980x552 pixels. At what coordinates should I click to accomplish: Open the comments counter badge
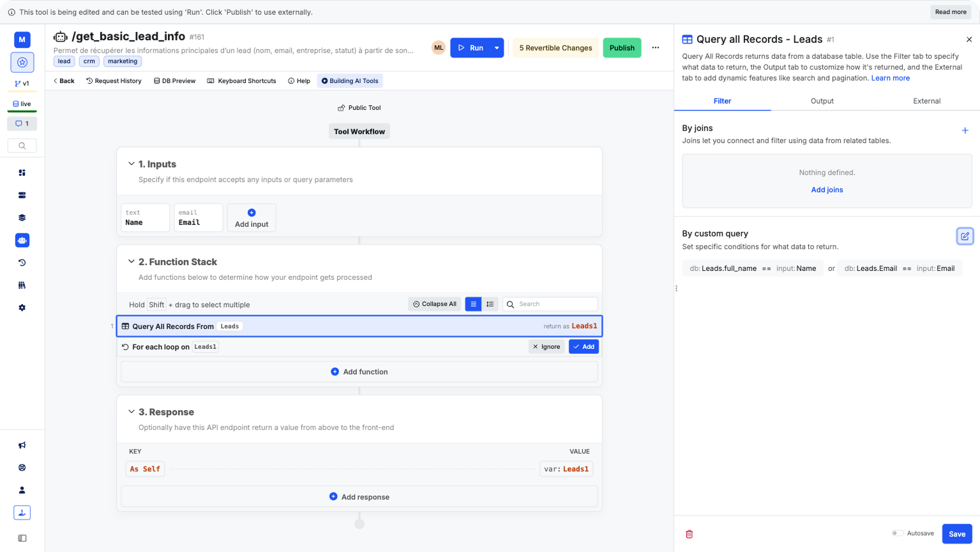[x=22, y=123]
